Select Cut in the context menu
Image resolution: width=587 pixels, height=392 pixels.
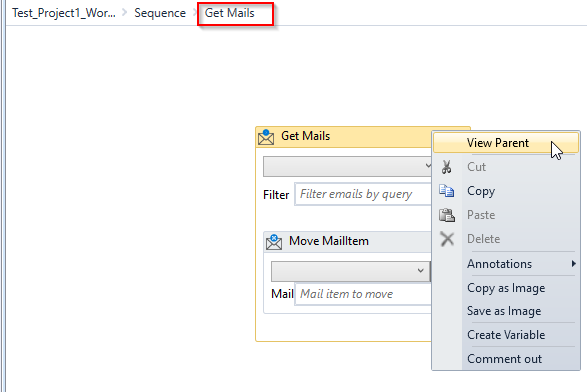coord(506,167)
